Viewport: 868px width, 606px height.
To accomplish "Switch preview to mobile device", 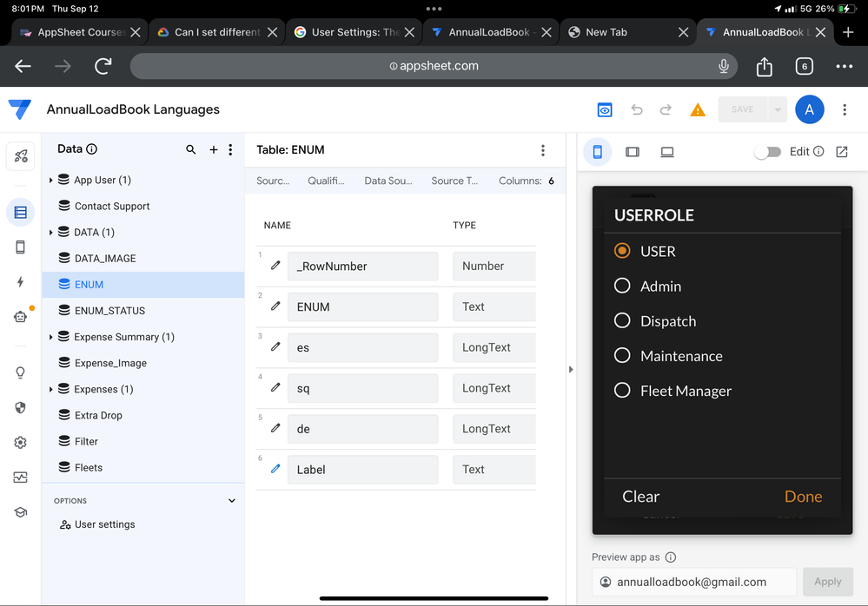I will click(x=597, y=152).
